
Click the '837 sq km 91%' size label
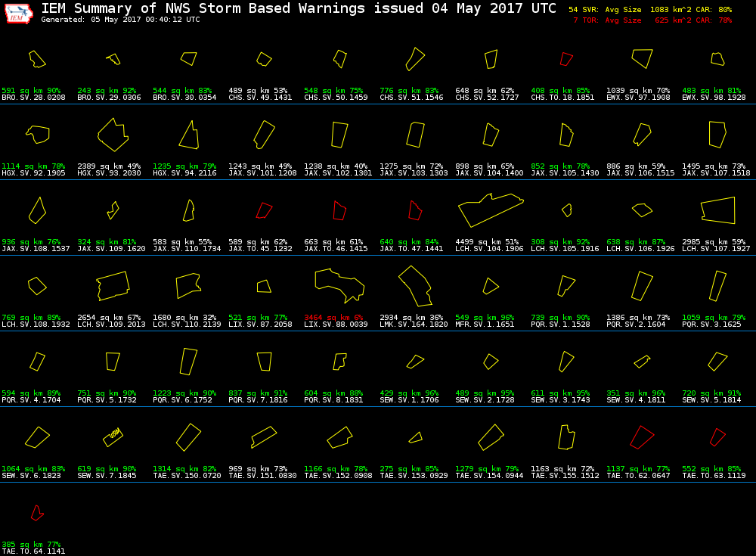point(258,393)
